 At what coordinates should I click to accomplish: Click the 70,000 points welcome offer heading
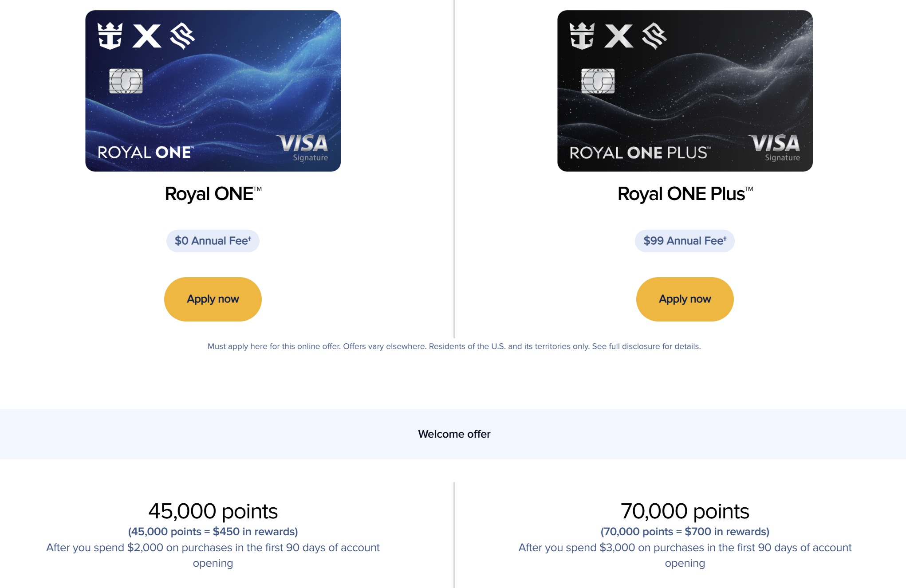(x=685, y=511)
